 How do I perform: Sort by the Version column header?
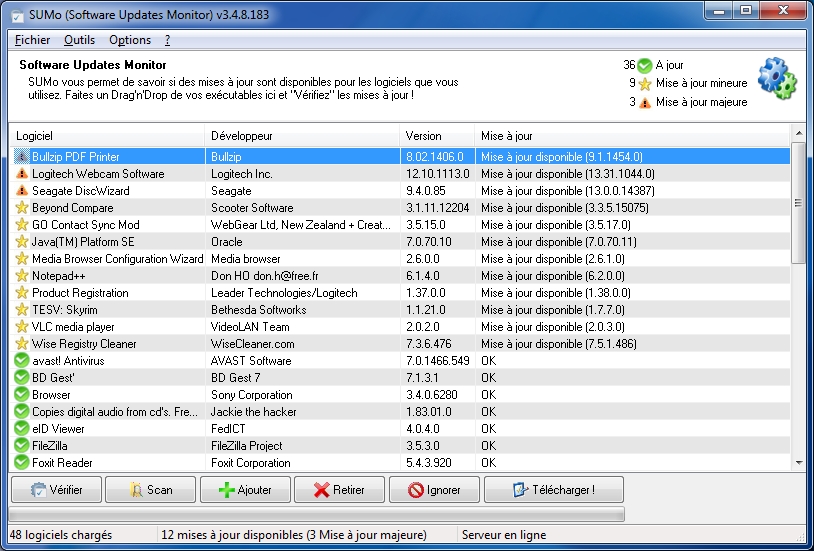(437, 136)
